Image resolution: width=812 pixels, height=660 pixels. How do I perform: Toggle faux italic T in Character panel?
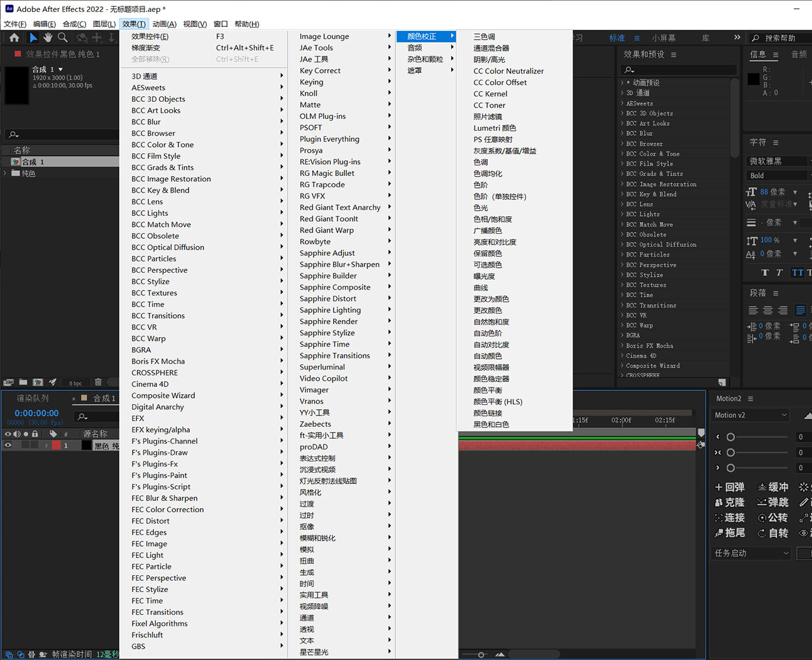(x=779, y=272)
